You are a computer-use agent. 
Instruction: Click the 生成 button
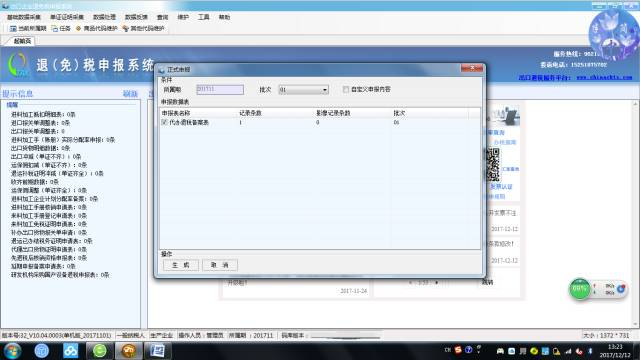point(180,265)
